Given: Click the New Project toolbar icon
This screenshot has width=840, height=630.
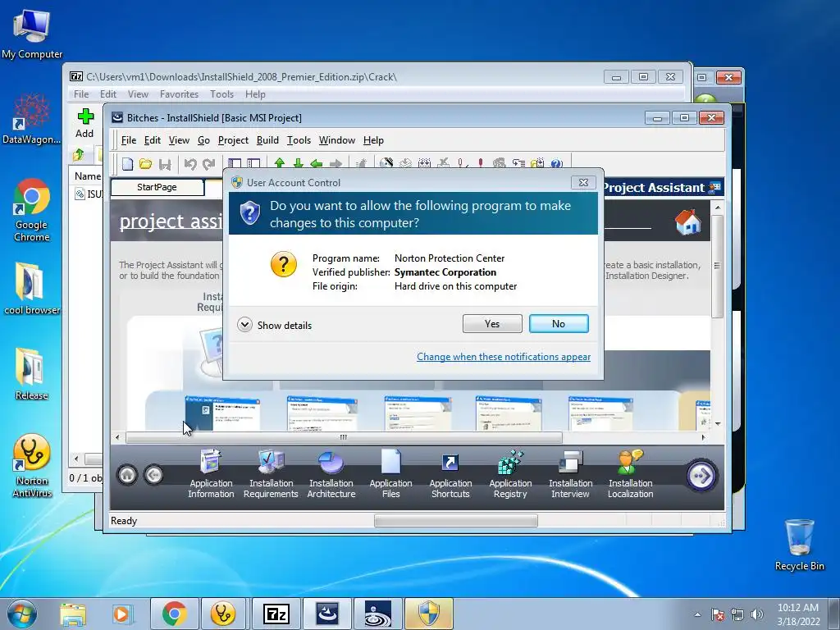Looking at the screenshot, I should (x=127, y=163).
